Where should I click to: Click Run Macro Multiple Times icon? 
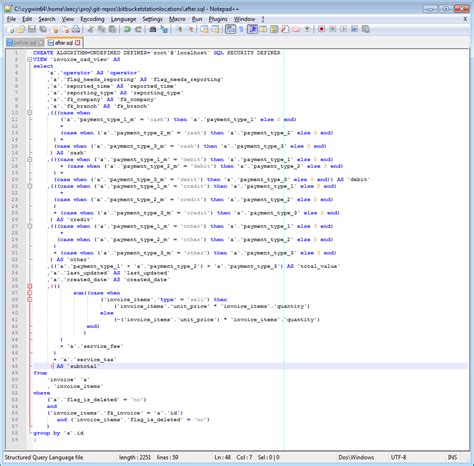point(354,29)
